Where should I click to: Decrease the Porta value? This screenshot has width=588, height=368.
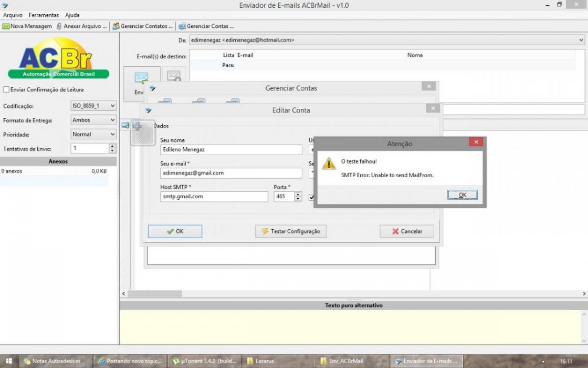tap(298, 199)
